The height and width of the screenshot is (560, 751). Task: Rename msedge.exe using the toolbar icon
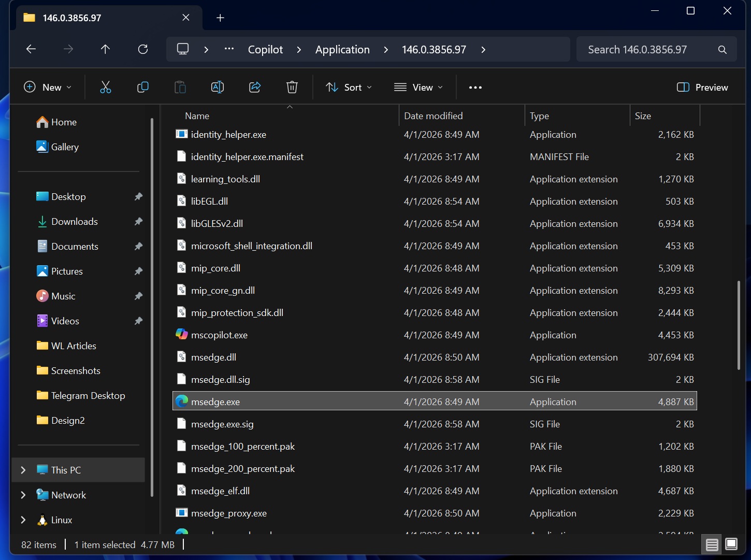point(218,87)
